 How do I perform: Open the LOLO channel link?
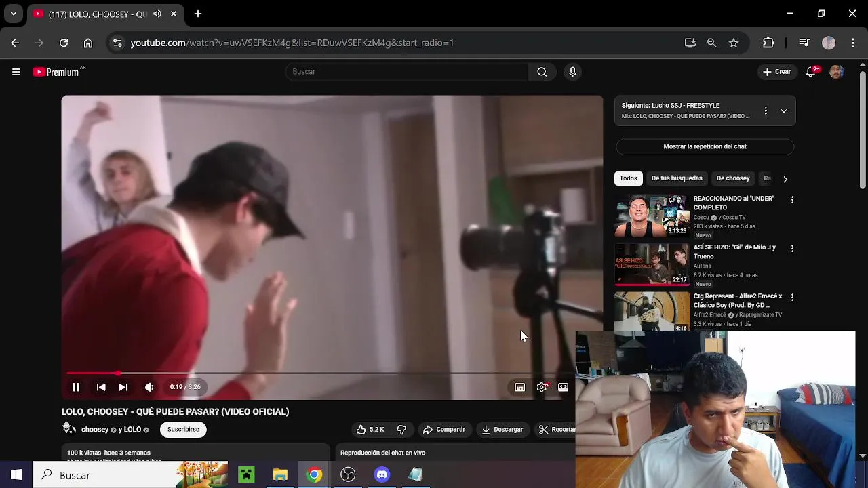133,430
